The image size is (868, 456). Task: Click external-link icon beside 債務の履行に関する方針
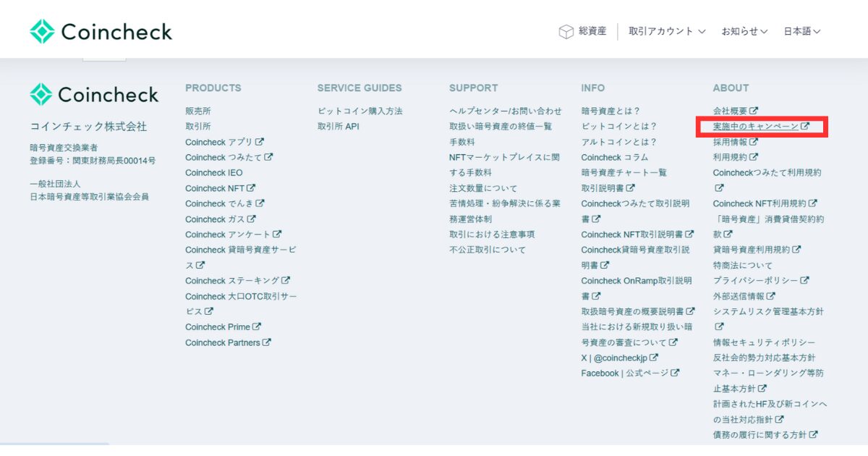814,435
